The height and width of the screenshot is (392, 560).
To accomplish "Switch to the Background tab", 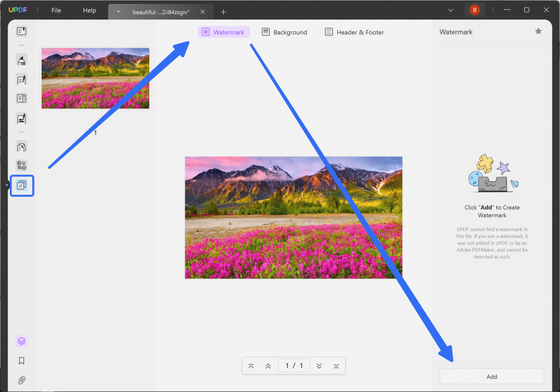I will pos(284,32).
